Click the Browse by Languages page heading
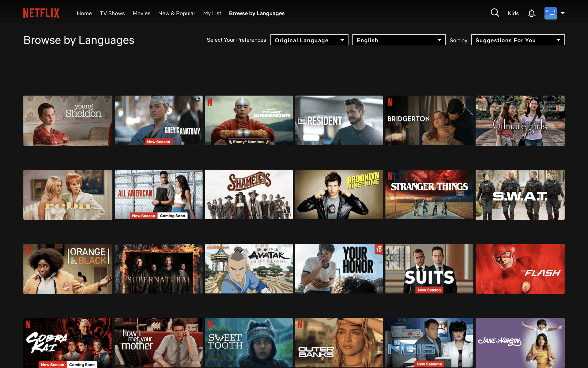Image resolution: width=588 pixels, height=368 pixels. (x=79, y=40)
